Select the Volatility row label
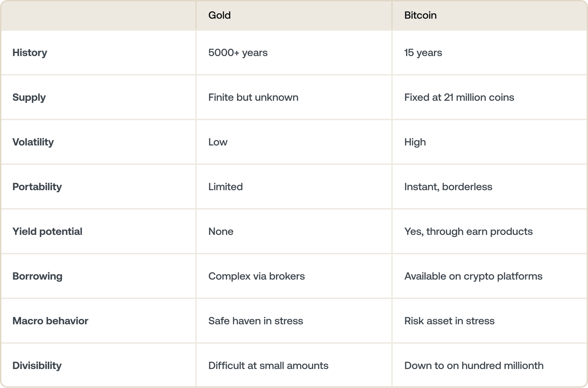Viewport: 588px width, 388px height. (33, 142)
